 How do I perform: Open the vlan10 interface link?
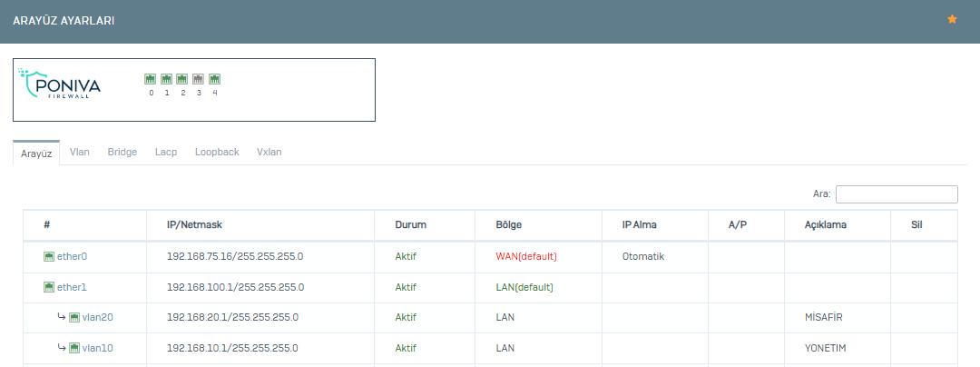coord(97,348)
